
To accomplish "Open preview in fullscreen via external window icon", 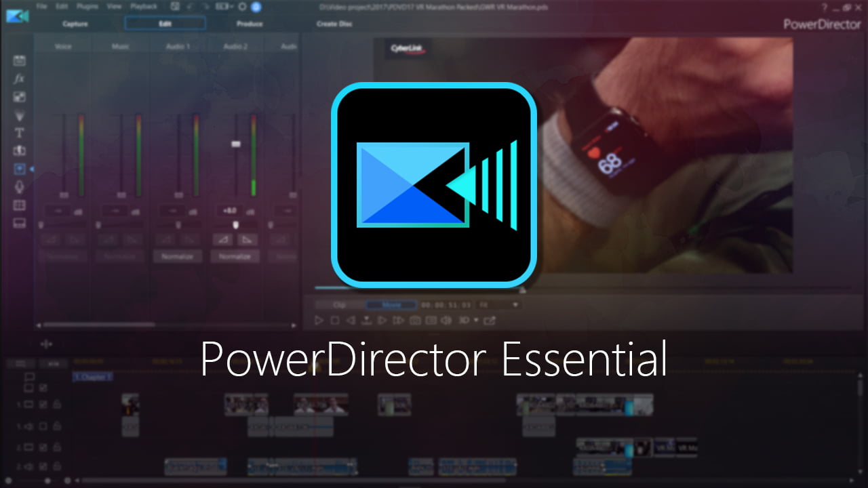I will (x=490, y=320).
